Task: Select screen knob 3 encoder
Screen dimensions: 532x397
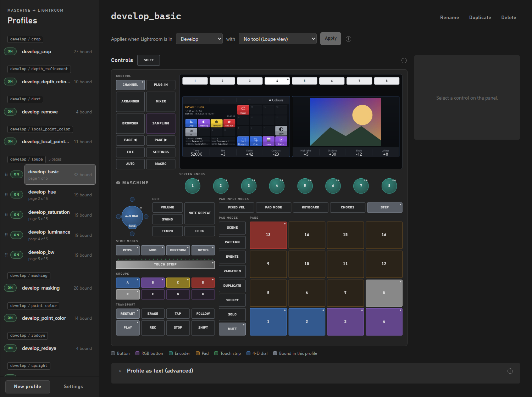Action: click(x=249, y=186)
